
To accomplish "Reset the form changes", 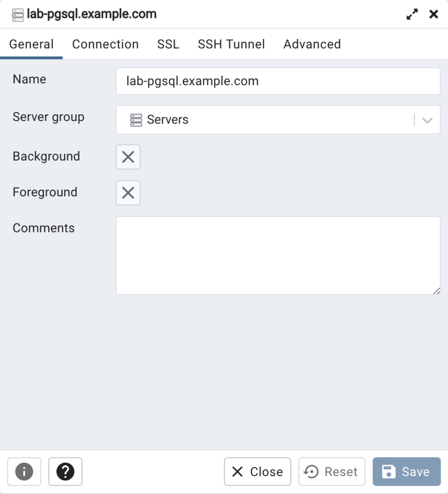I will (332, 472).
